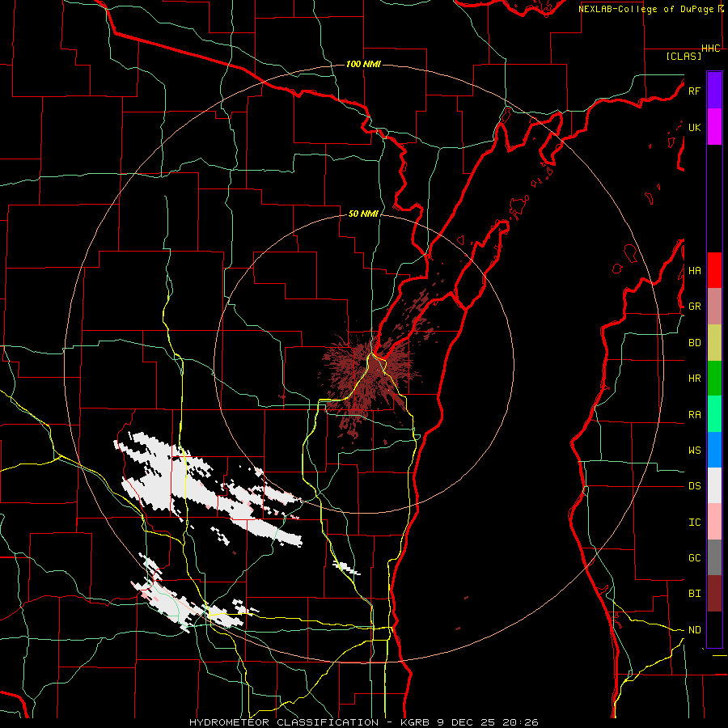The height and width of the screenshot is (728, 728).
Task: Click the WS legend label
Action: pos(694,451)
